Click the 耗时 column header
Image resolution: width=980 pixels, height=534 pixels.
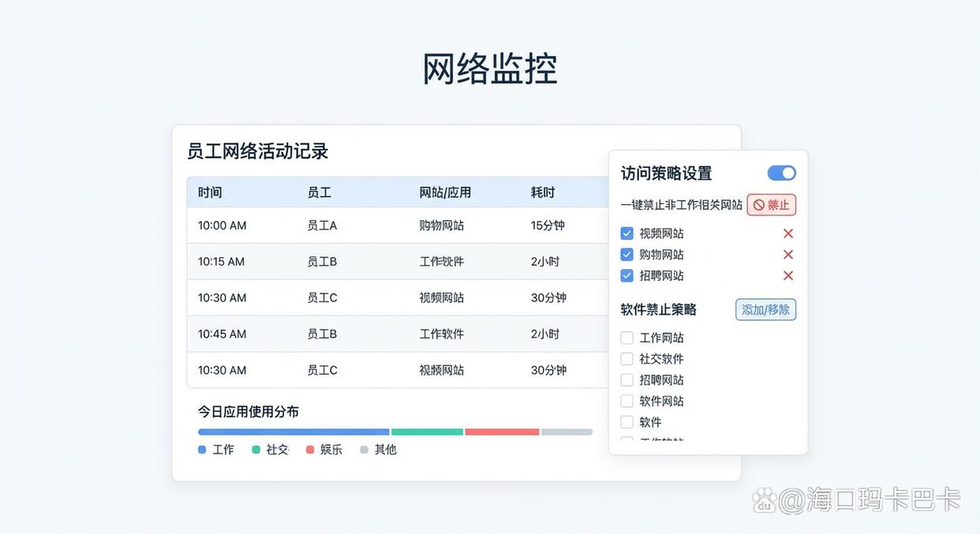(x=543, y=192)
